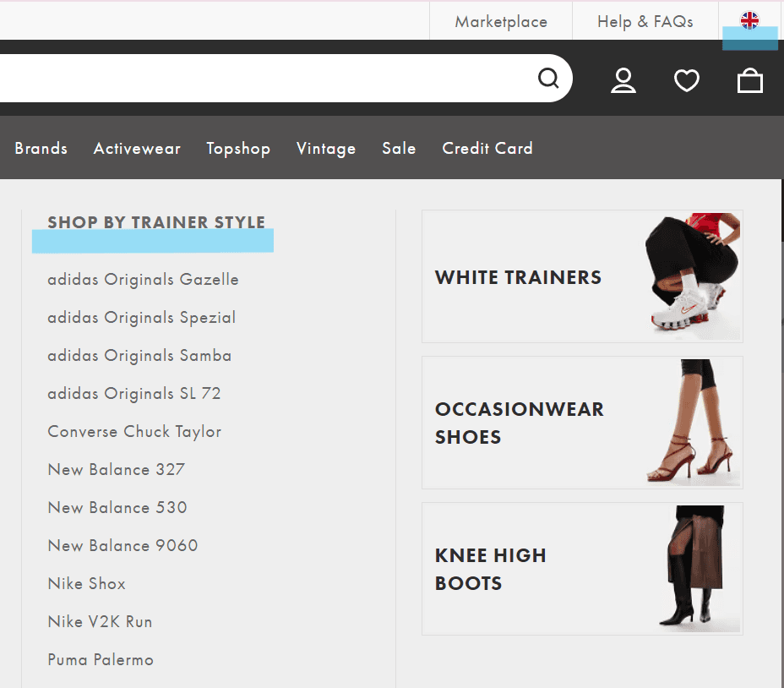
Task: Select adidas Originals Gazelle
Action: click(143, 279)
